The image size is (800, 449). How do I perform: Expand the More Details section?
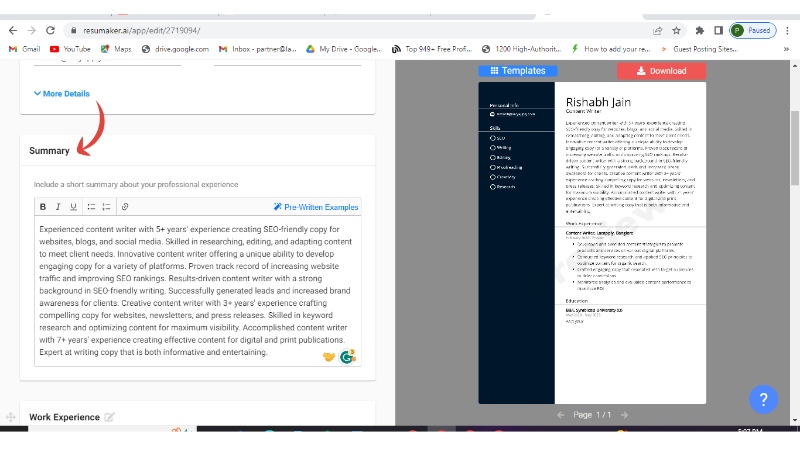[61, 94]
